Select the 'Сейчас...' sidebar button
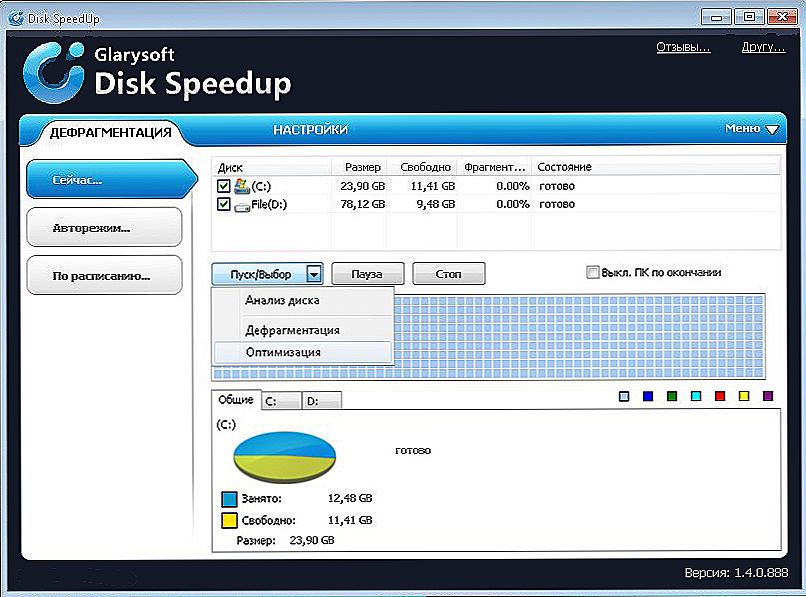 point(112,179)
